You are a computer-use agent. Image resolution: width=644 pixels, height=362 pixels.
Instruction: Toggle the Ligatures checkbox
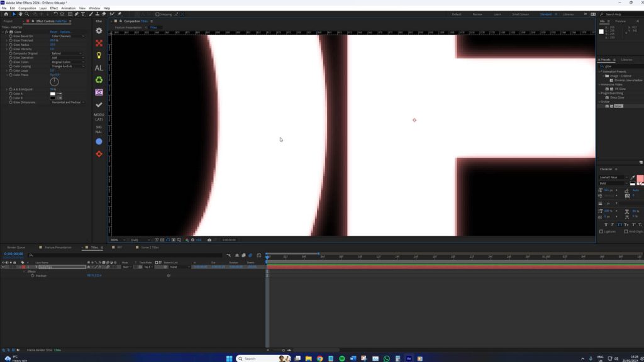[601, 231]
